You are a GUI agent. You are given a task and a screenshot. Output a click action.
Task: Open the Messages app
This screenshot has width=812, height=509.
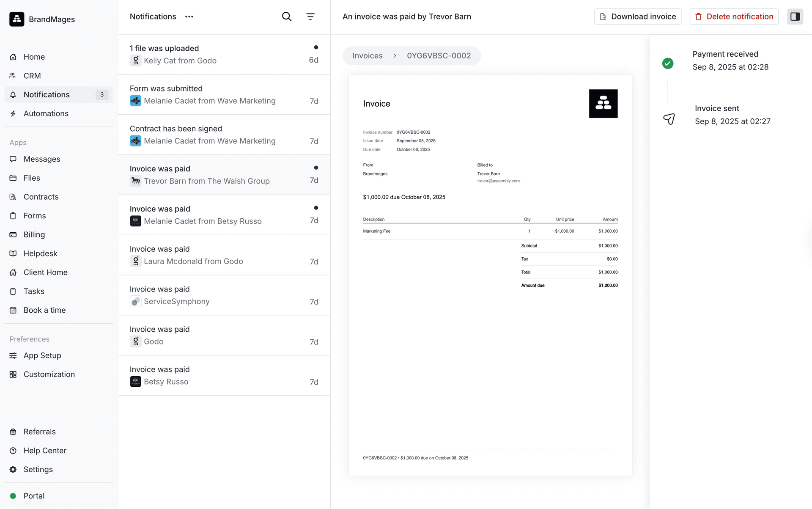41,159
